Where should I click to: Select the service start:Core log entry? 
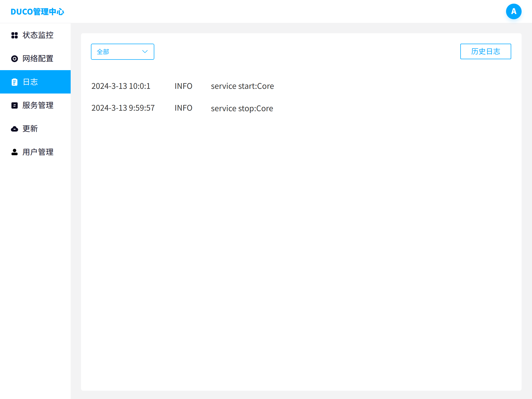click(242, 86)
